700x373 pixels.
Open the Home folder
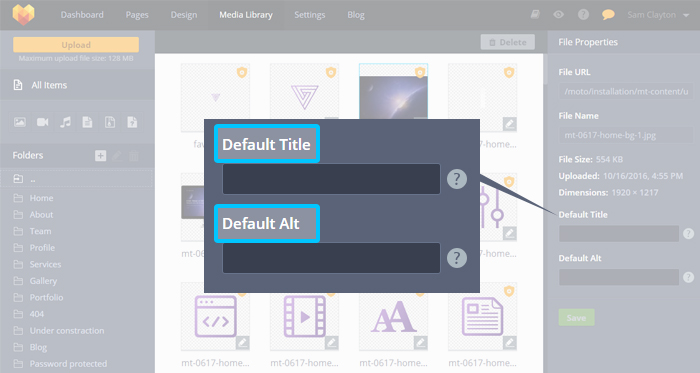coord(41,198)
